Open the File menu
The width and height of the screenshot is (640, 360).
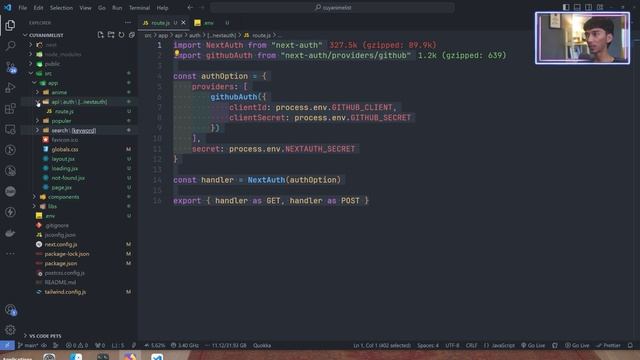(x=22, y=8)
